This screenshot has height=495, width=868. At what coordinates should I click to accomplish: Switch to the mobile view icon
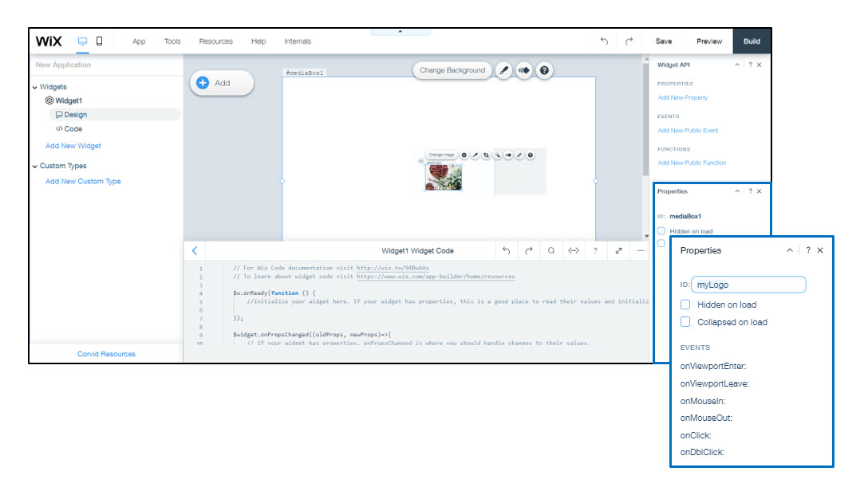100,41
